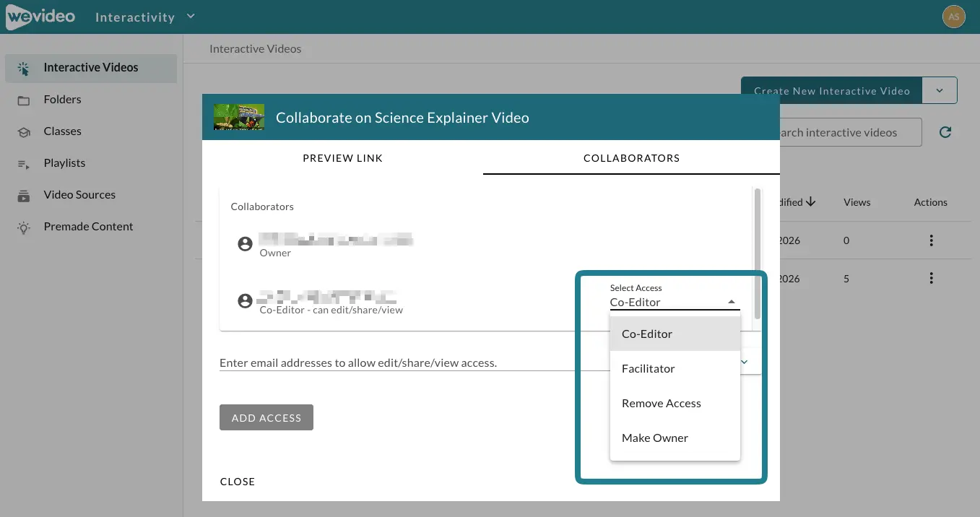
Task: Open actions menu for row with 0 views
Action: [932, 240]
